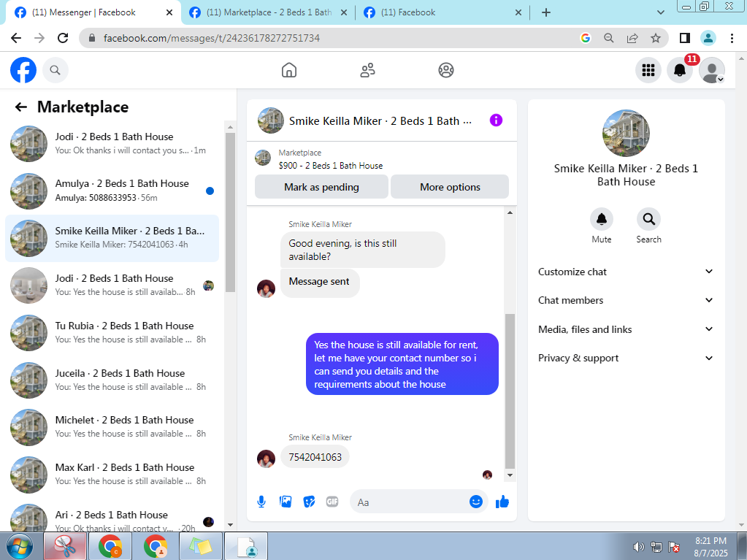Share this page icon in address bar
Image resolution: width=747 pixels, height=560 pixels.
[632, 38]
